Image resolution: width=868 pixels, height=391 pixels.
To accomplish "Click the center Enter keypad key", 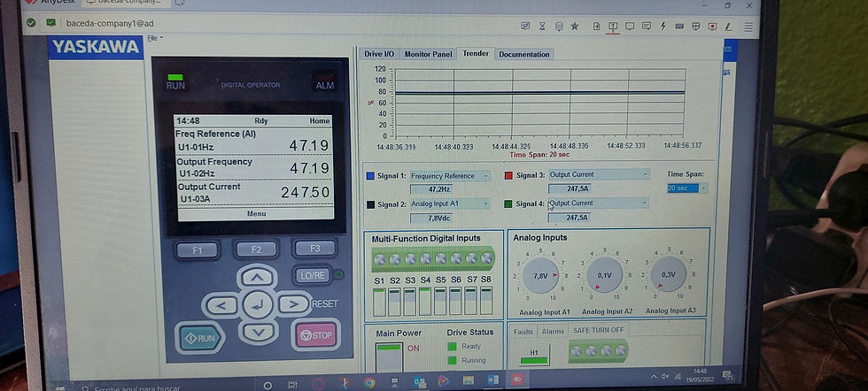I will click(x=258, y=304).
